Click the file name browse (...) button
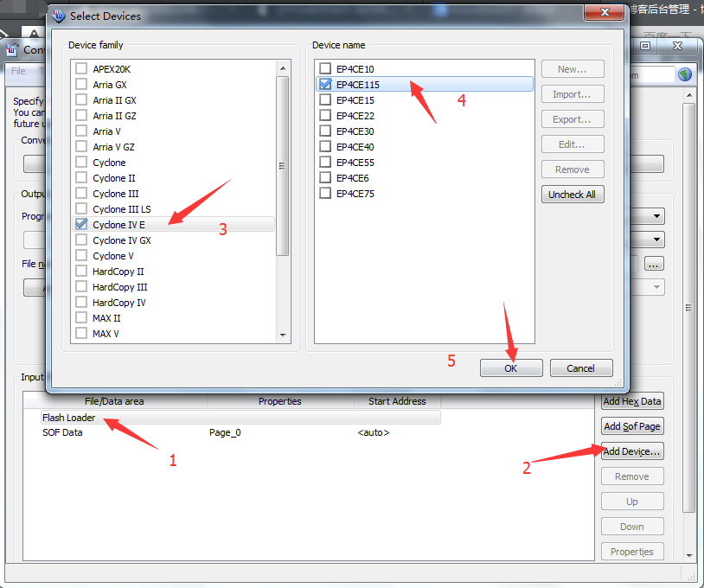 pos(654,264)
